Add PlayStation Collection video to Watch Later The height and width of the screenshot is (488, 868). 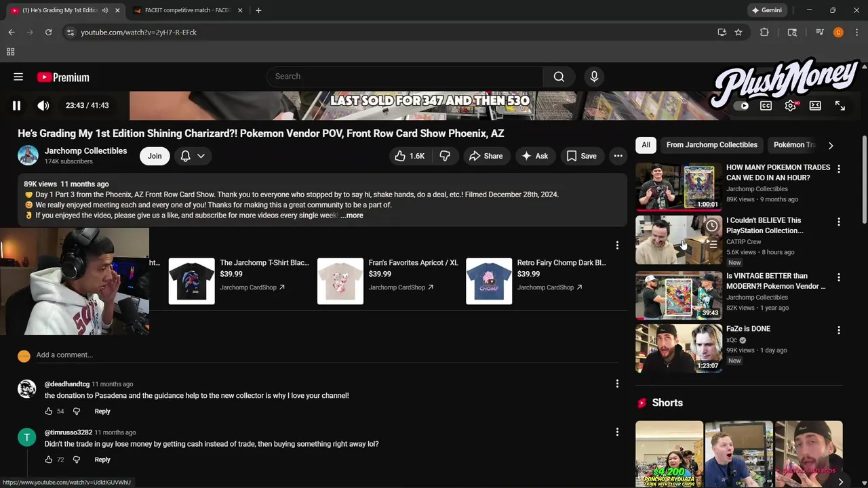pos(711,226)
